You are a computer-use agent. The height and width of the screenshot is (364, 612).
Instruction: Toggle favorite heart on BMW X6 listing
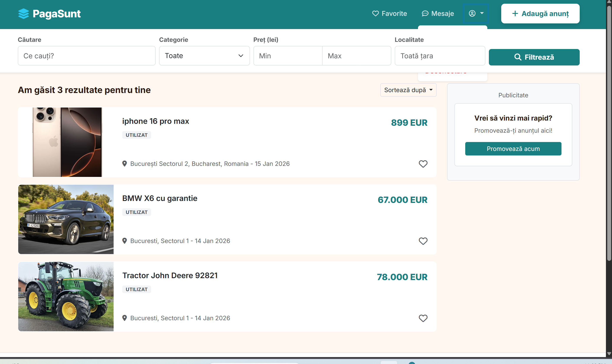(423, 241)
